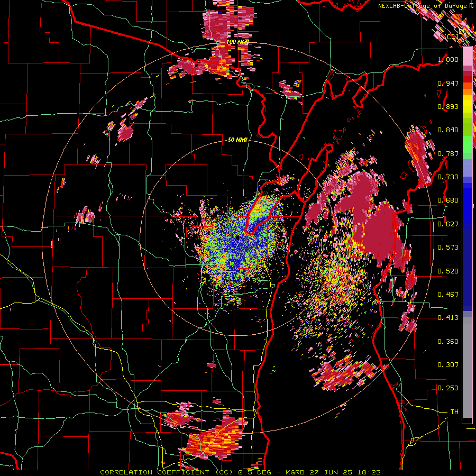
Task: Click the Correlation Coefficient caption at bottom
Action: coord(240,472)
